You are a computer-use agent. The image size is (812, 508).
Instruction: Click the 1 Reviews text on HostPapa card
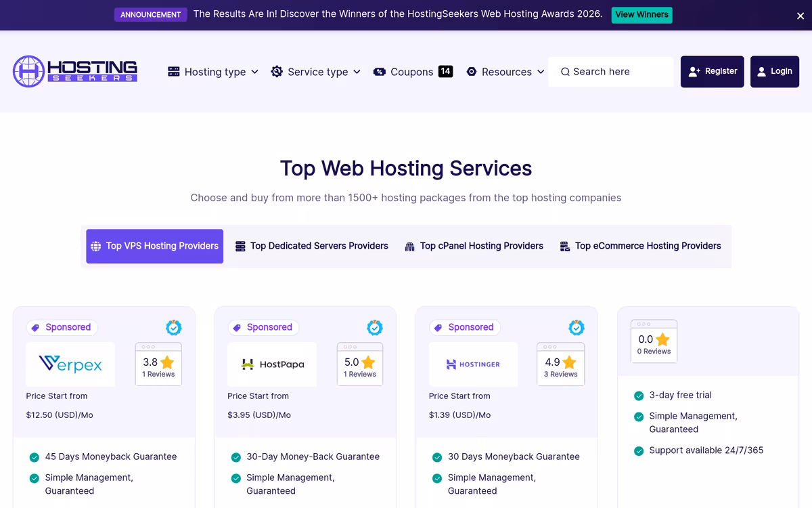coord(360,375)
